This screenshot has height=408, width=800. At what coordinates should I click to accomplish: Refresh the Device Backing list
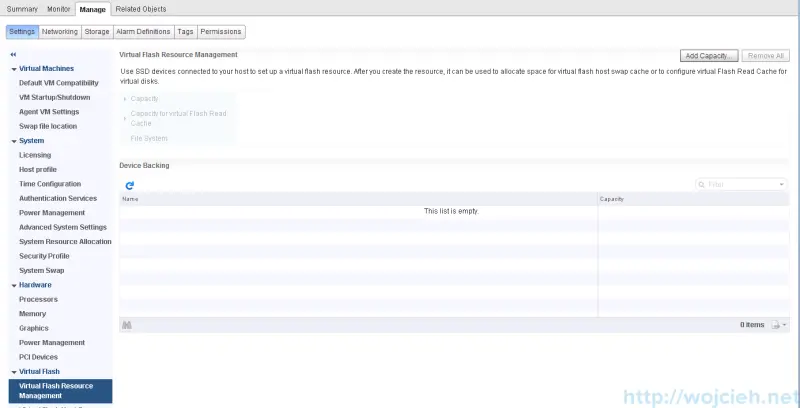point(130,186)
